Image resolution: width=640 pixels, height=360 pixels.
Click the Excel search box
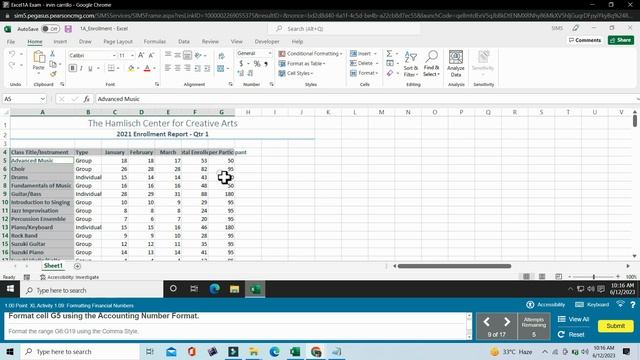345,29
